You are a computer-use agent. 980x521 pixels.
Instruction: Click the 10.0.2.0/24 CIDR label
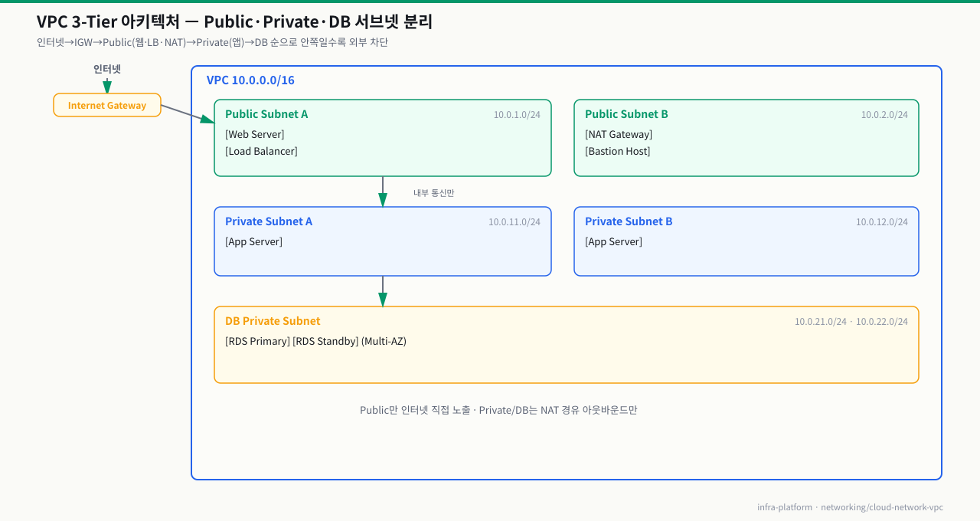[884, 115]
